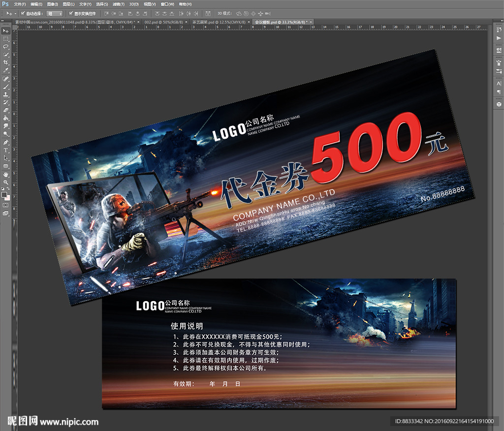Screen dimensions: 504x431
Task: Toggle Quick Mask mode
Action: point(6,205)
